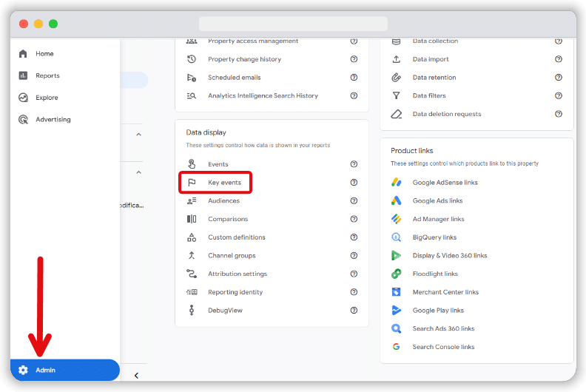Open Scheduled emails
The width and height of the screenshot is (586, 392).
coord(235,78)
